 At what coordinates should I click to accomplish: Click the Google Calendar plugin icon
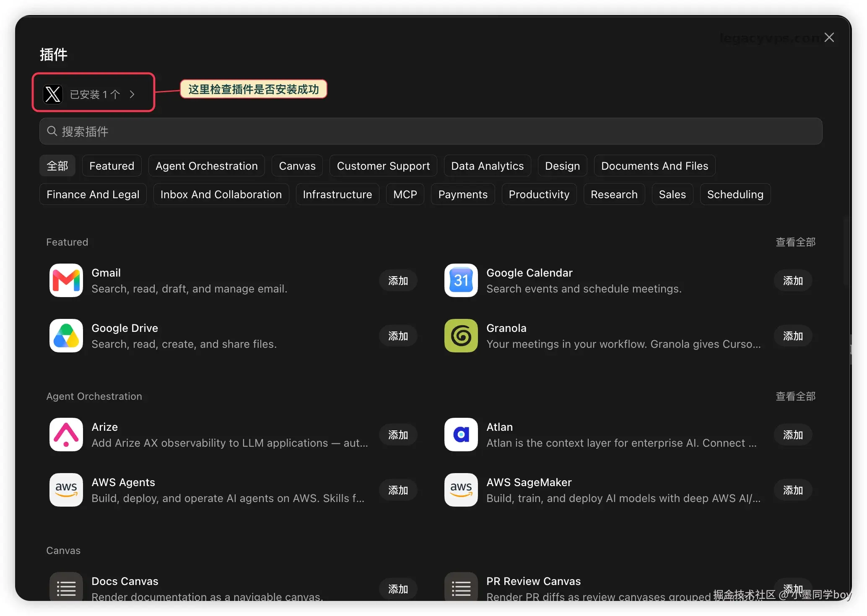[x=461, y=280]
